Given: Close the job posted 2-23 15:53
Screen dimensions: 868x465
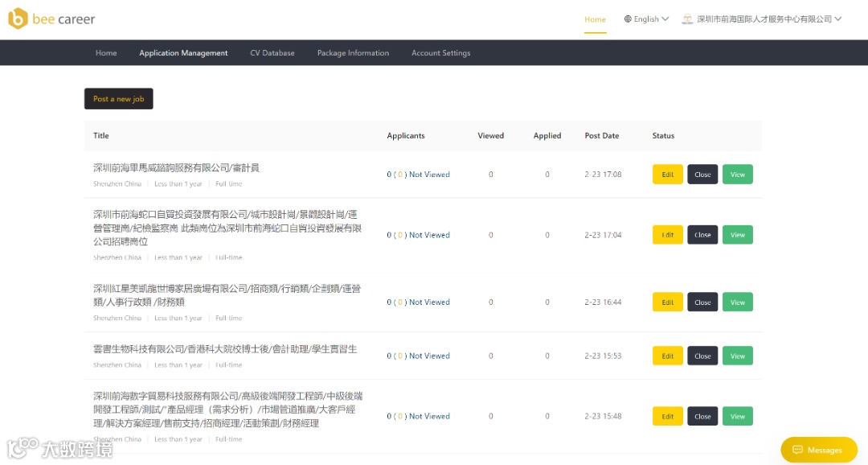Looking at the screenshot, I should tap(702, 356).
